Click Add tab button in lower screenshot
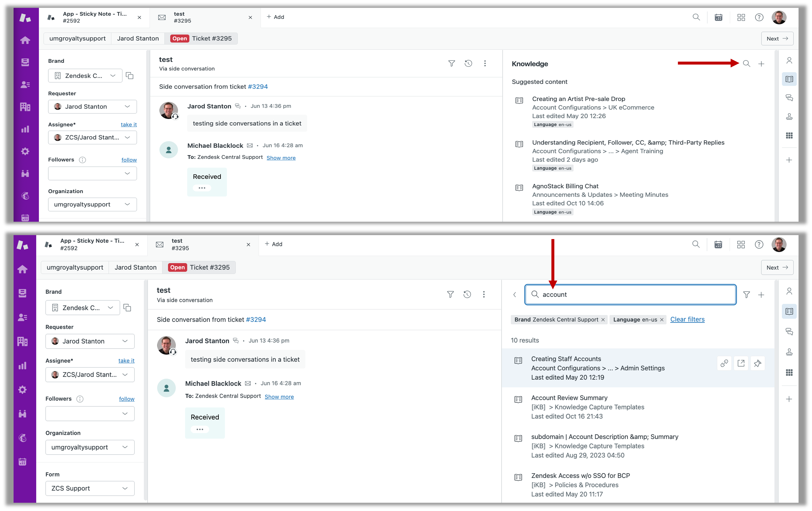812x511 pixels. 274,244
